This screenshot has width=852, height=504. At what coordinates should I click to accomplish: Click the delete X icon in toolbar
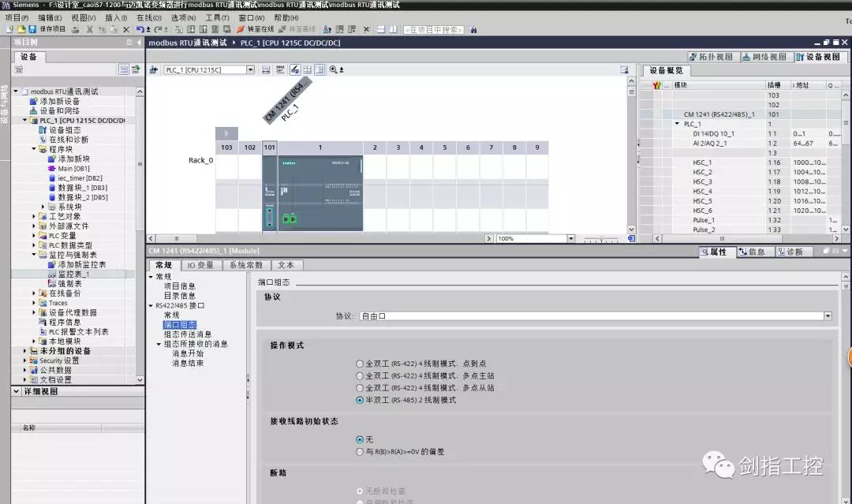pos(125,29)
